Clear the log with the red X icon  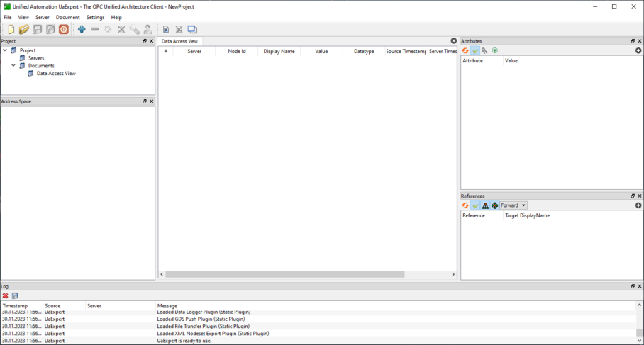tap(6, 296)
